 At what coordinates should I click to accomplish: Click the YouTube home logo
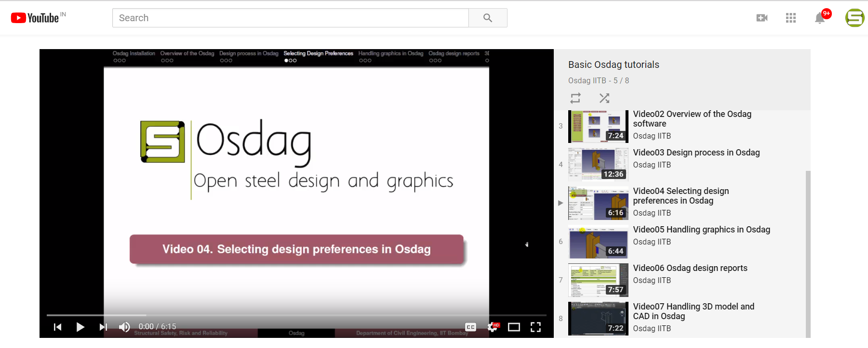35,18
